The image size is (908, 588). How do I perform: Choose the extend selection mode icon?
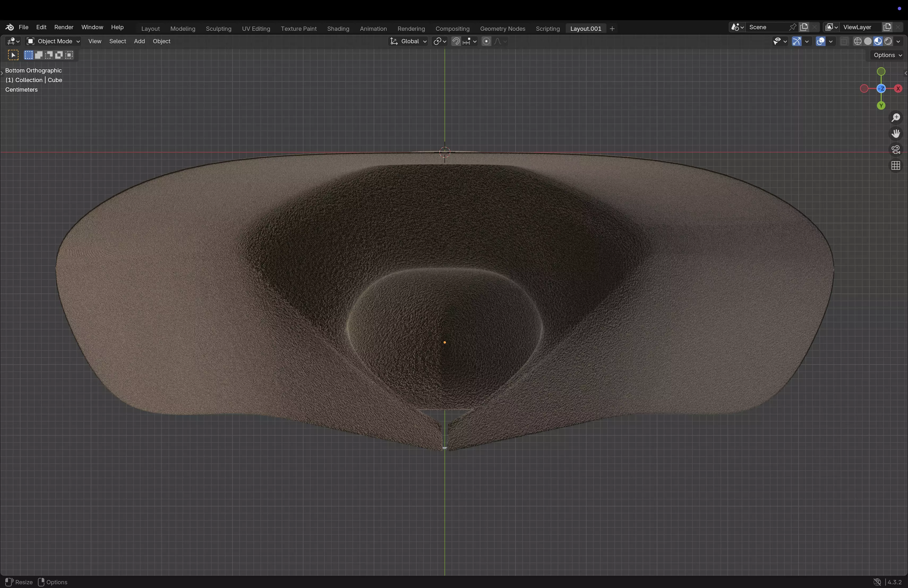38,55
